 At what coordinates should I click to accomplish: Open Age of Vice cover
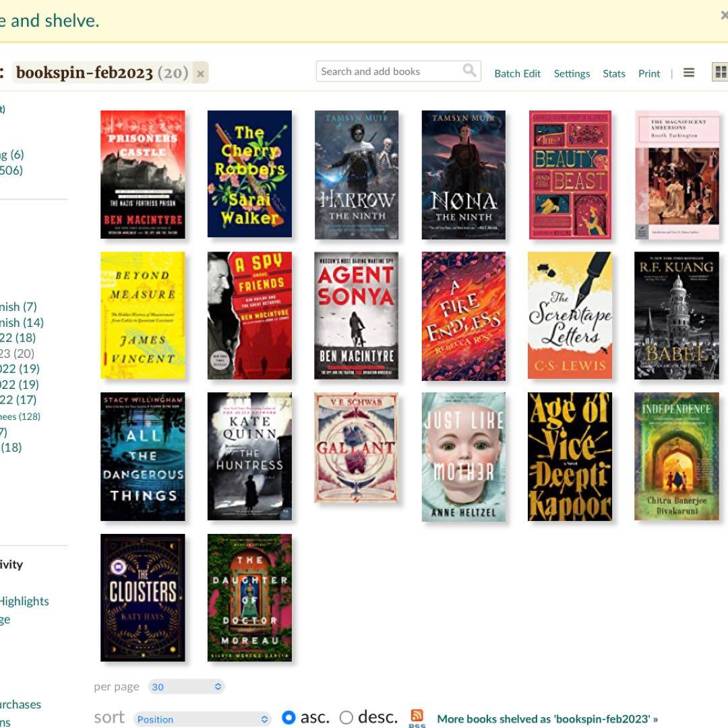pyautogui.click(x=570, y=456)
